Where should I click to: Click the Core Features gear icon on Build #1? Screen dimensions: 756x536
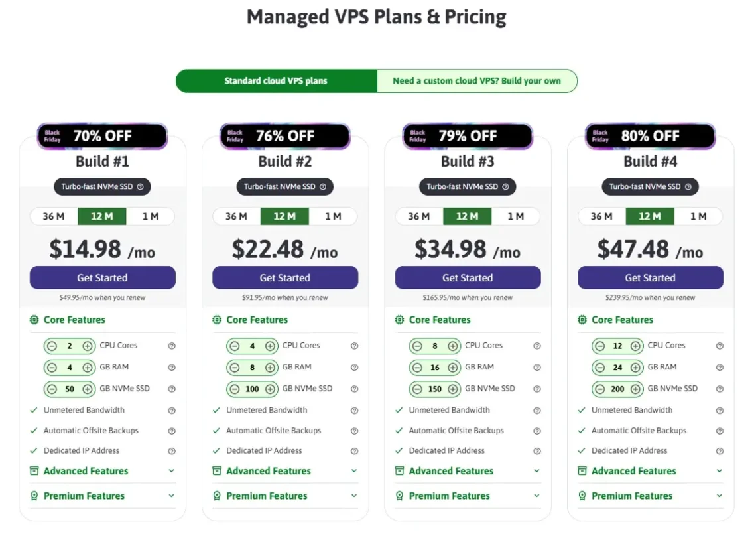[x=34, y=320]
